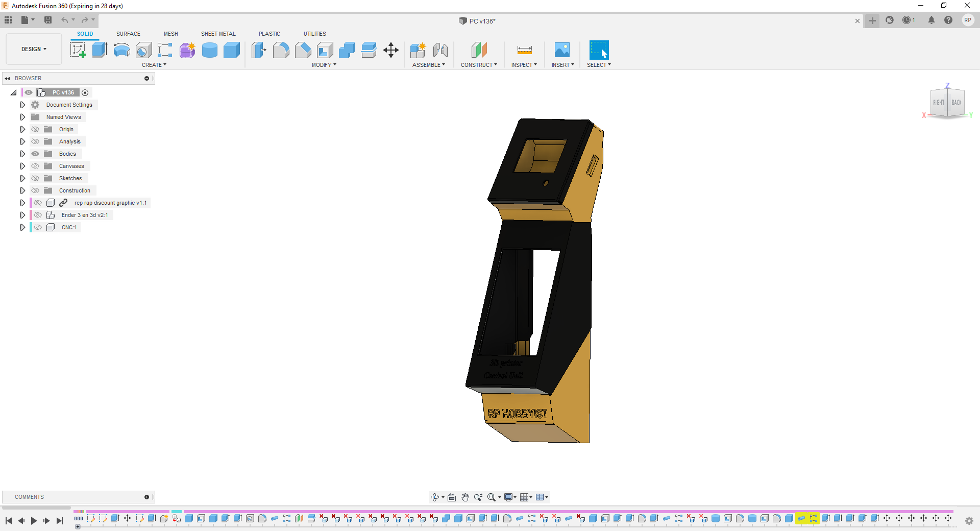Image resolution: width=980 pixels, height=531 pixels.
Task: Switch to the PLASTIC tab
Action: tap(269, 34)
